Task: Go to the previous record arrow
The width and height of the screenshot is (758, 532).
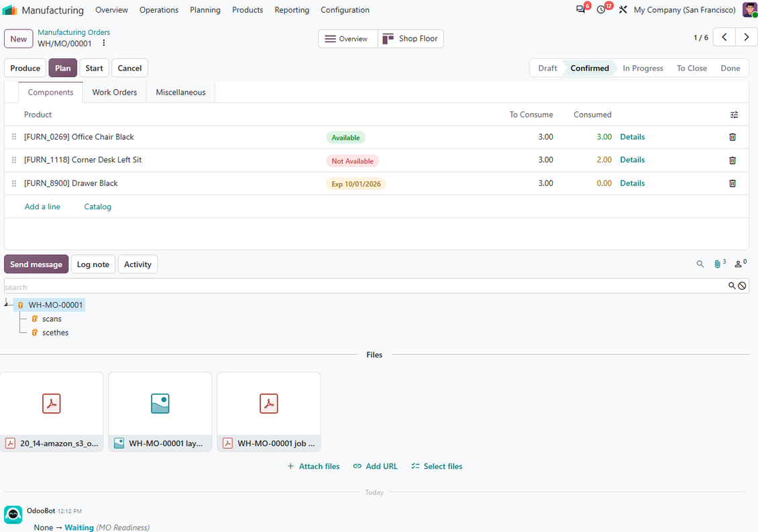Action: click(724, 38)
